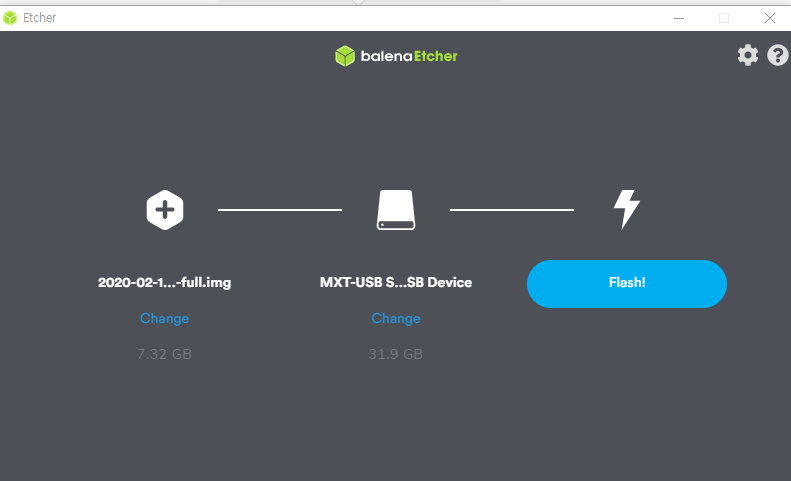
Task: Change the MXT-USB target device
Action: point(396,318)
